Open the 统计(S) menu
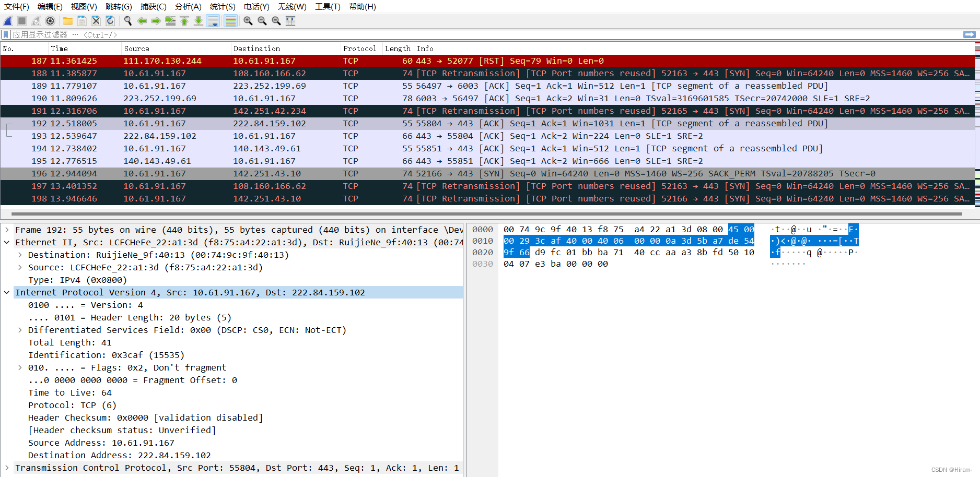This screenshot has width=980, height=477. (x=223, y=7)
